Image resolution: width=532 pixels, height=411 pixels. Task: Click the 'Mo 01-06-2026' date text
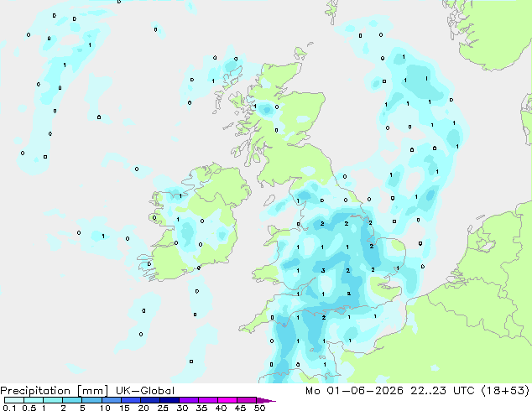(x=354, y=391)
